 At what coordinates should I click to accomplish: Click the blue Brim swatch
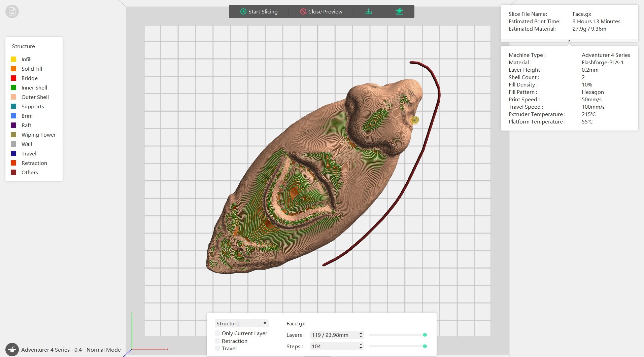13,116
